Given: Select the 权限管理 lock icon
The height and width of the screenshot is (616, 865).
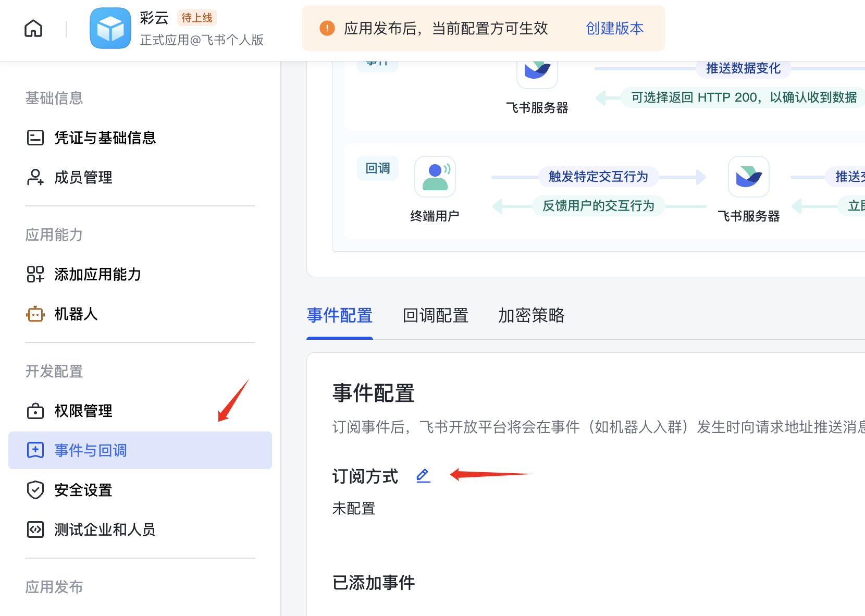Looking at the screenshot, I should pyautogui.click(x=34, y=411).
